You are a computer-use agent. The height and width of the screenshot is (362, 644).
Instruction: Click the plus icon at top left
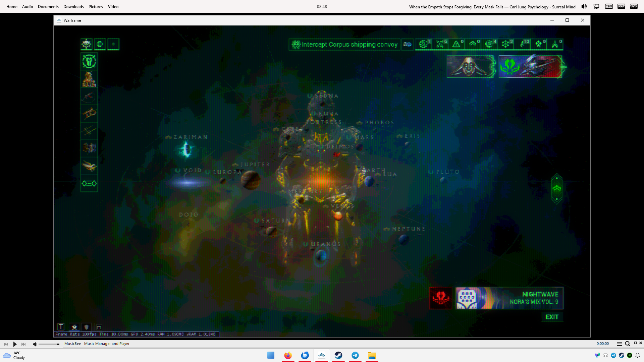pos(113,44)
